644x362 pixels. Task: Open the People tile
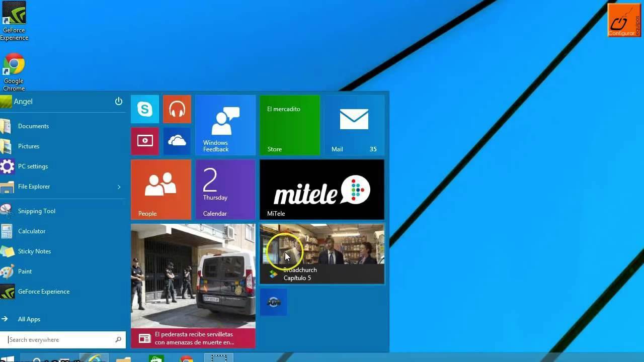tap(161, 190)
